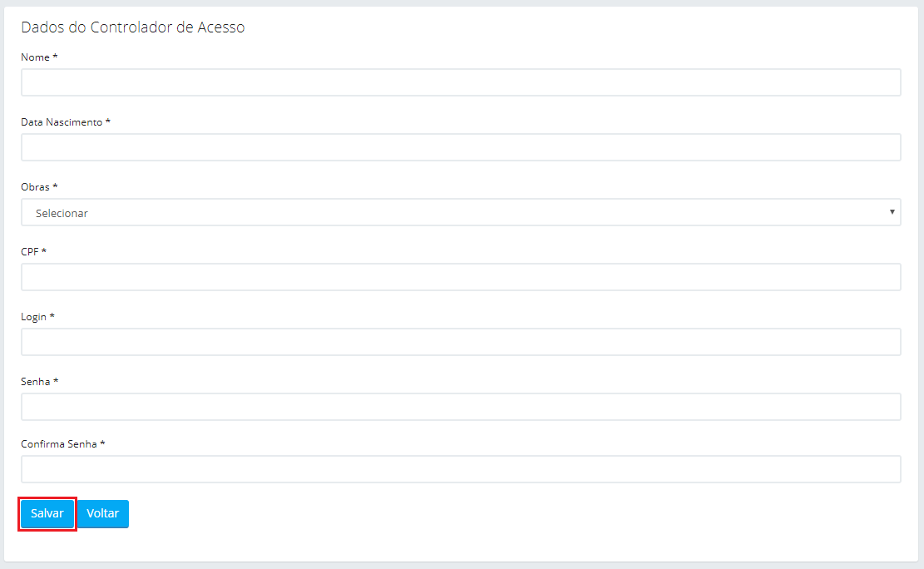Open the Obras dropdown list
Viewport: 924px width, 569px height.
461,212
